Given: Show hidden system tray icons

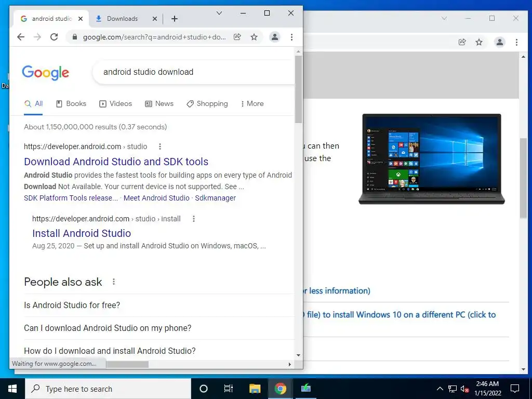Looking at the screenshot, I should [440, 389].
